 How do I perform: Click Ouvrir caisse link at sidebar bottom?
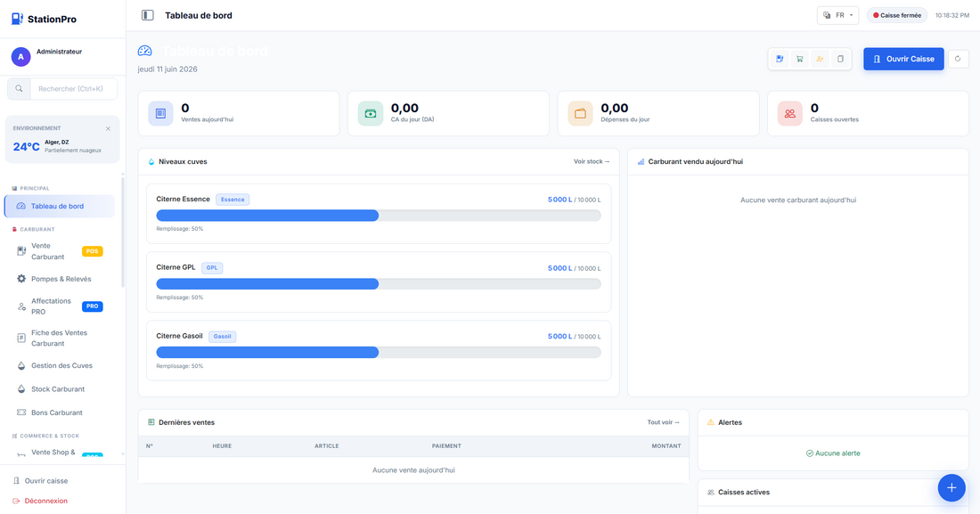41,481
